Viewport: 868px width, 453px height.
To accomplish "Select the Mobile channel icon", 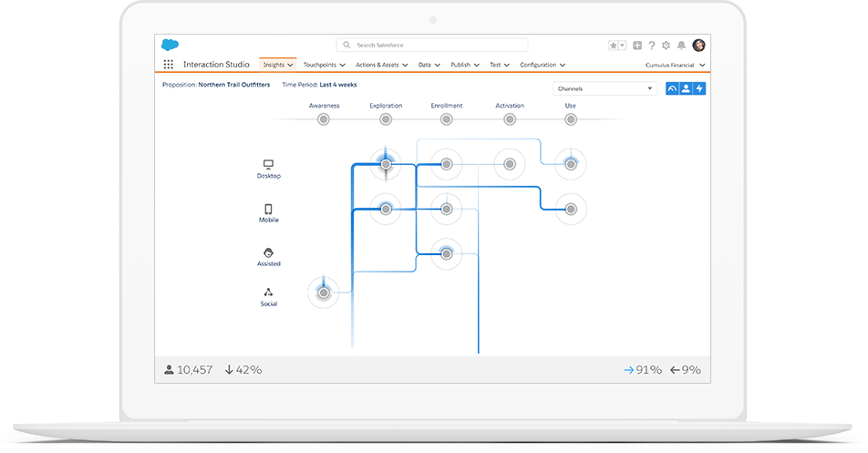I will 268,208.
